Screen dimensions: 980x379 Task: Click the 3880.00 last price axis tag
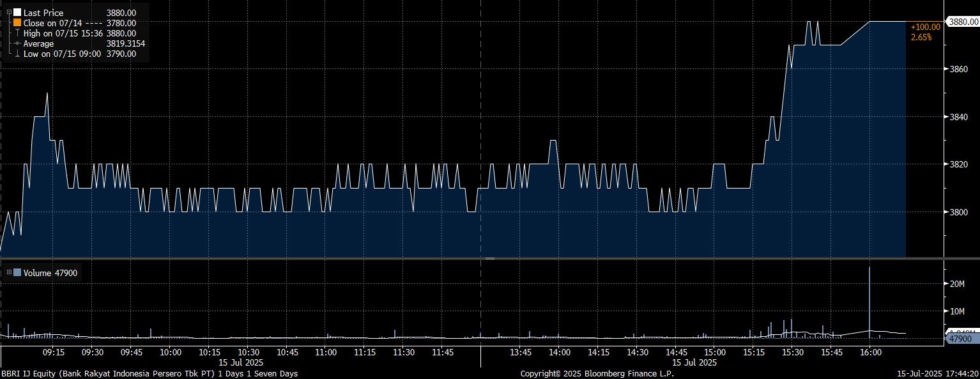(962, 22)
